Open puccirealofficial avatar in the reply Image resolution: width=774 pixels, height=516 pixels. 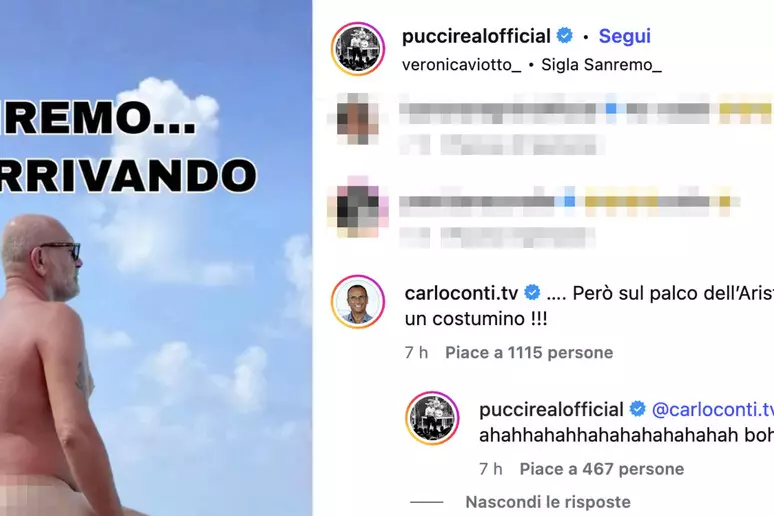(x=432, y=418)
